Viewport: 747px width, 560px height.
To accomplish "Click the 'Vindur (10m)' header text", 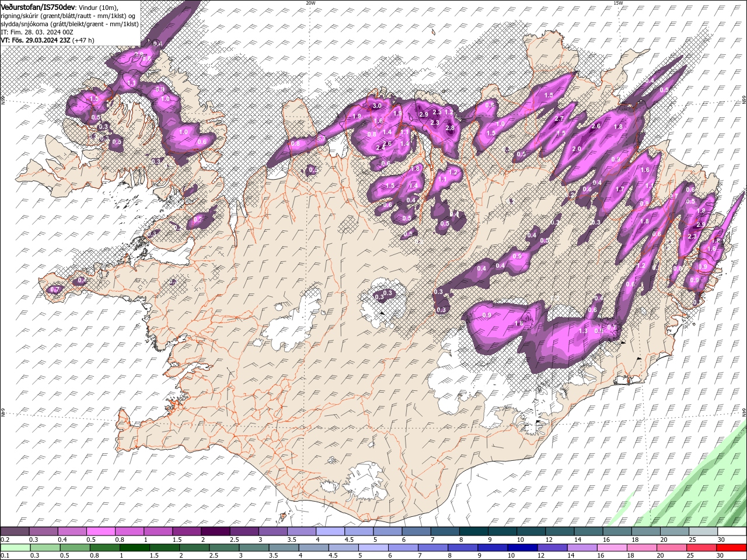I will (98, 7).
